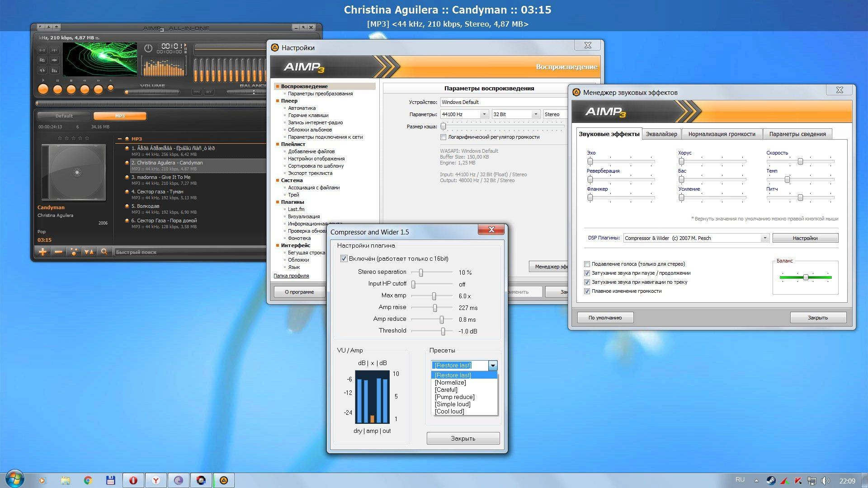This screenshot has width=868, height=488.
Task: Click the add-files plus icon in playlist
Action: 42,252
